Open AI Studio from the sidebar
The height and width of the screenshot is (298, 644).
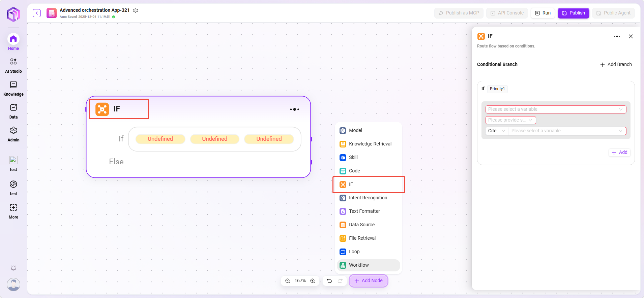pos(13,65)
